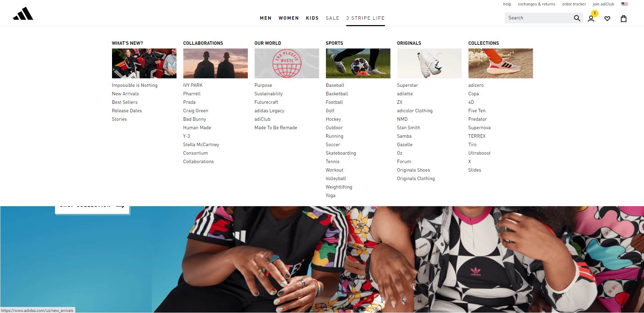Click the US flag country selector
This screenshot has width=644, height=313.
[x=625, y=4]
